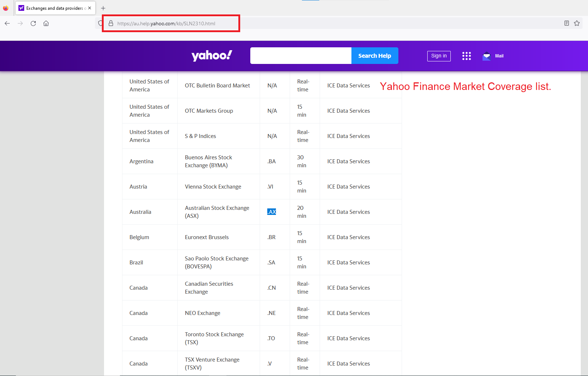
Task: Select the Exchanges and data providers tab
Action: (55, 8)
